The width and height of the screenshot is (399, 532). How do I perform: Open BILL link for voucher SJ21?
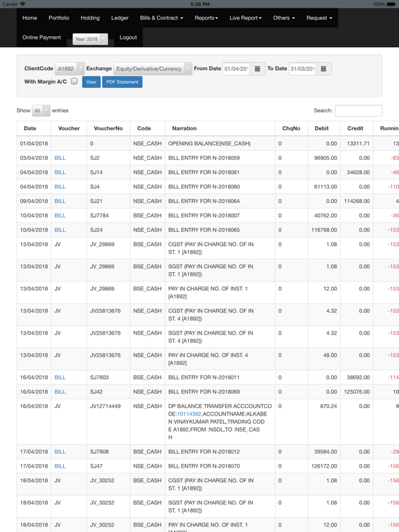(x=60, y=201)
